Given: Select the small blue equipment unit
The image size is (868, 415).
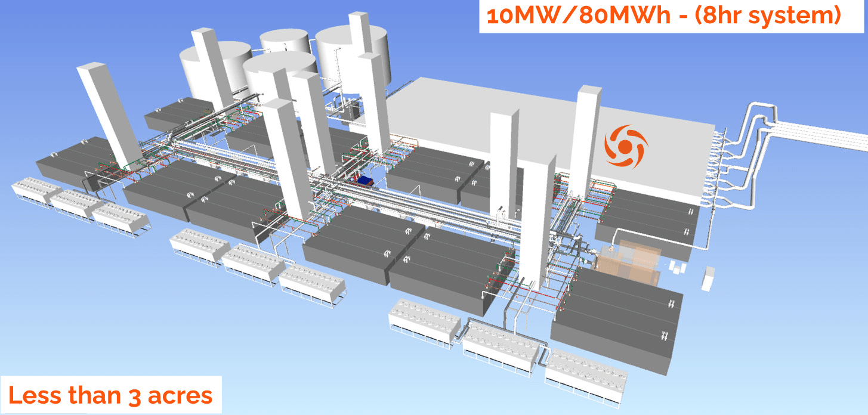Looking at the screenshot, I should click(x=365, y=179).
